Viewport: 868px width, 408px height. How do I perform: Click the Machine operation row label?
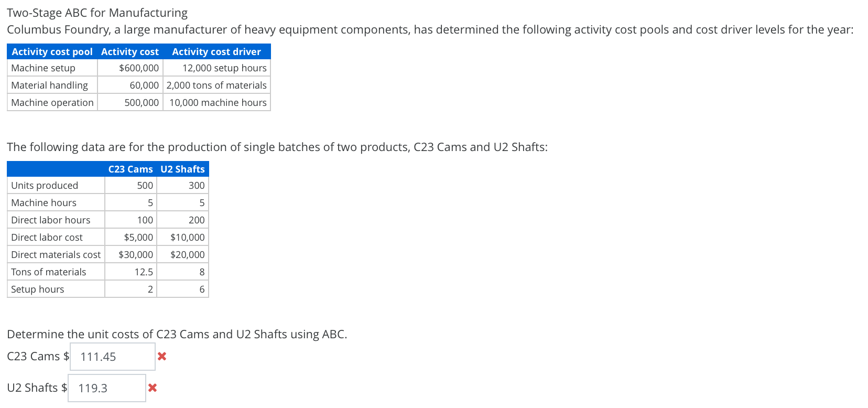point(52,103)
